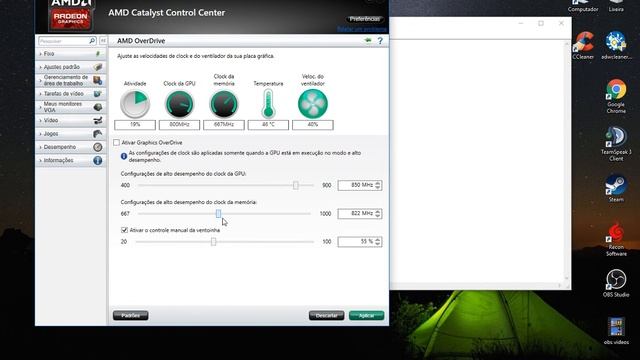Click the GPU clock slider handle
This screenshot has height=360, width=640.
coord(296,185)
